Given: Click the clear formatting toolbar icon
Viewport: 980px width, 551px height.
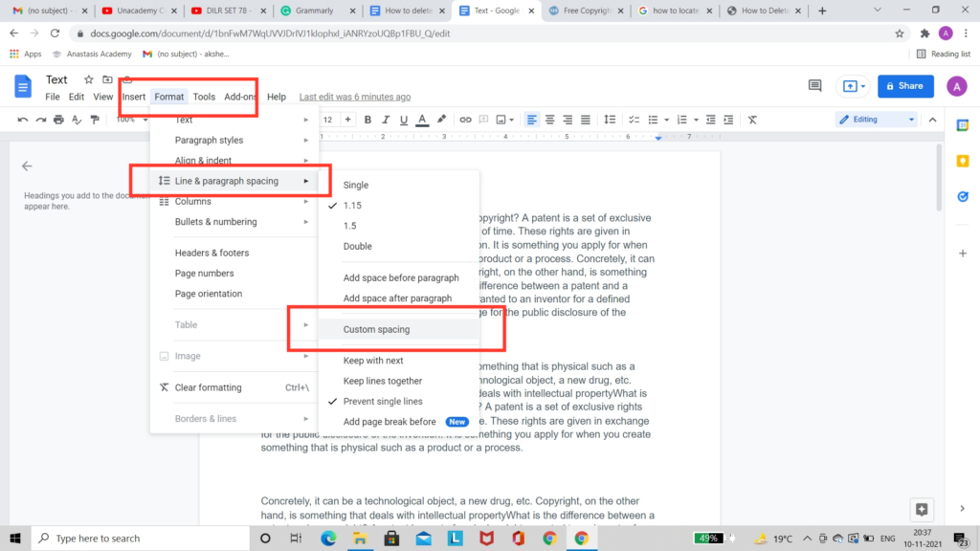Looking at the screenshot, I should pos(751,120).
